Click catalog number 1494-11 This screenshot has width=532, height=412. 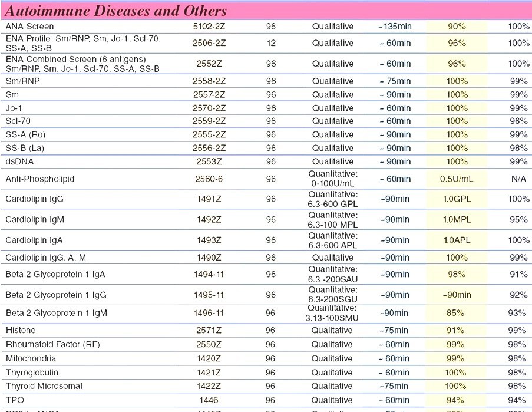point(209,274)
